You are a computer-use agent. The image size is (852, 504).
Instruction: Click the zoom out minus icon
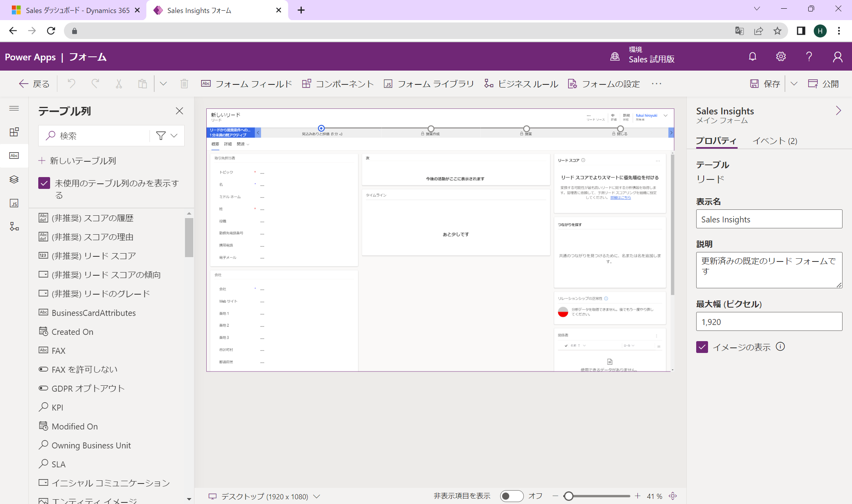[x=555, y=496]
